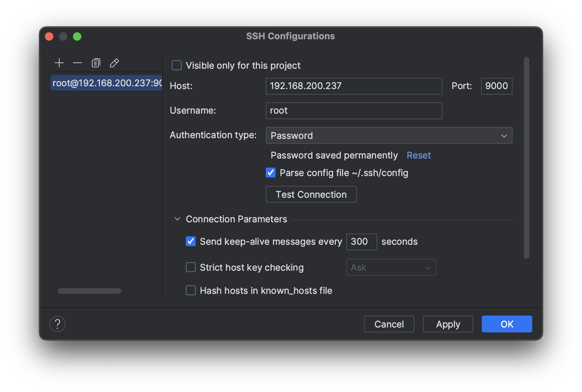Click the horizontal scrollbar under configuration list
This screenshot has width=582, height=392.
[x=89, y=291]
